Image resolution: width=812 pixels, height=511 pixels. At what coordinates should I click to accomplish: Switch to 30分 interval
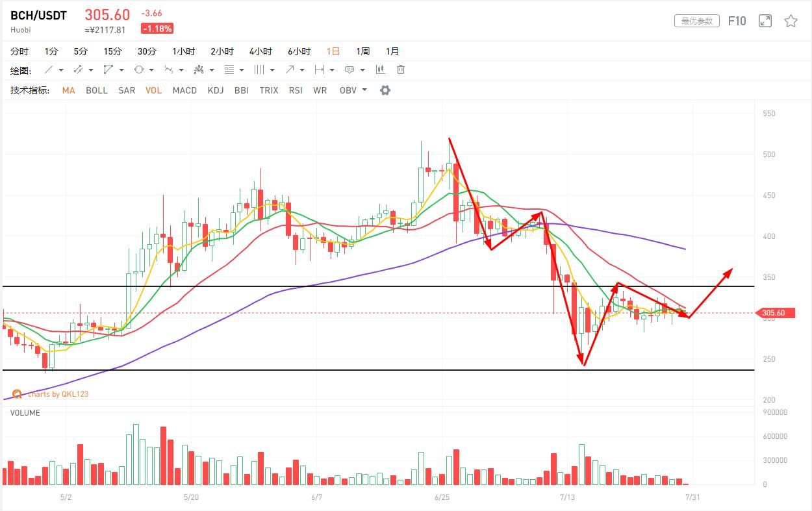[147, 51]
